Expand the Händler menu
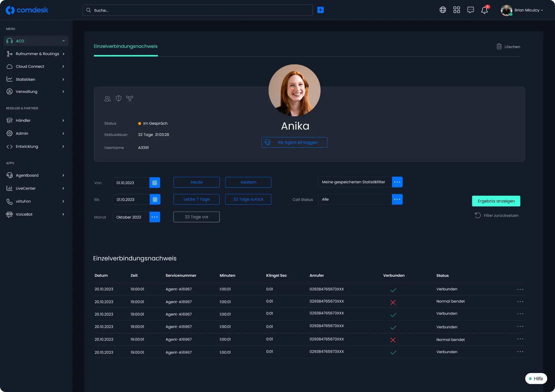555x392 pixels. click(36, 120)
